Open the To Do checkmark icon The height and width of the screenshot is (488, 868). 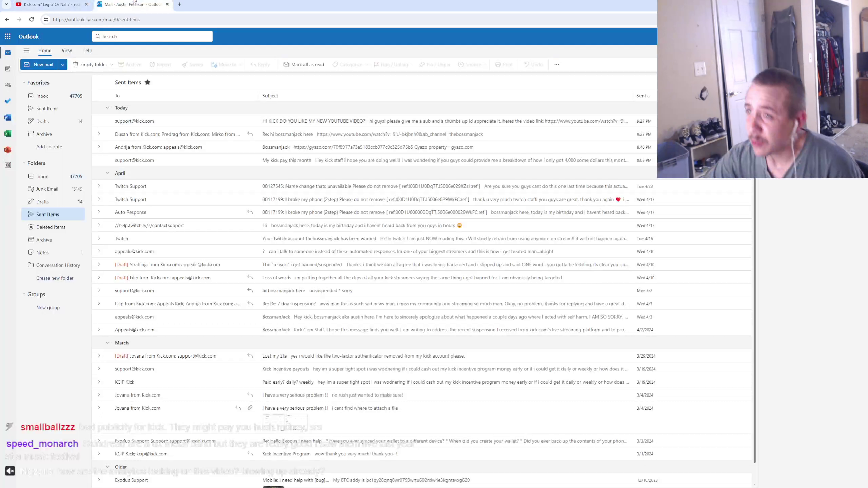click(x=8, y=101)
